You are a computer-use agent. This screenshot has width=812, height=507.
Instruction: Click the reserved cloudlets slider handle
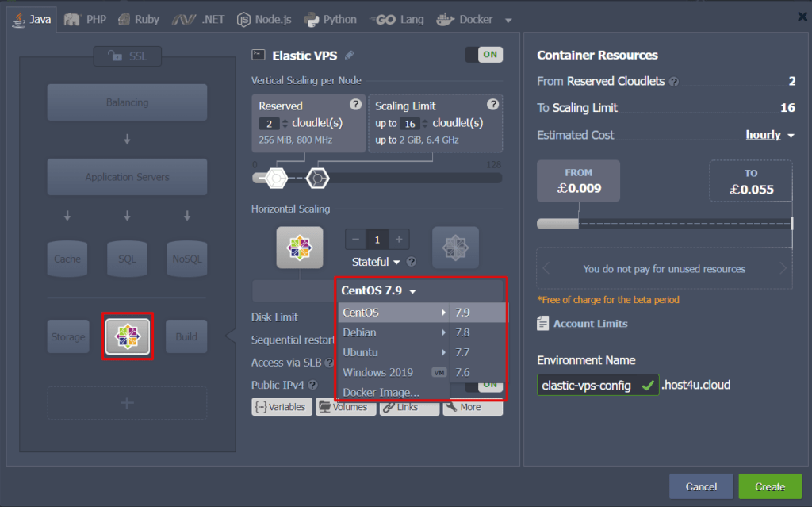click(277, 179)
